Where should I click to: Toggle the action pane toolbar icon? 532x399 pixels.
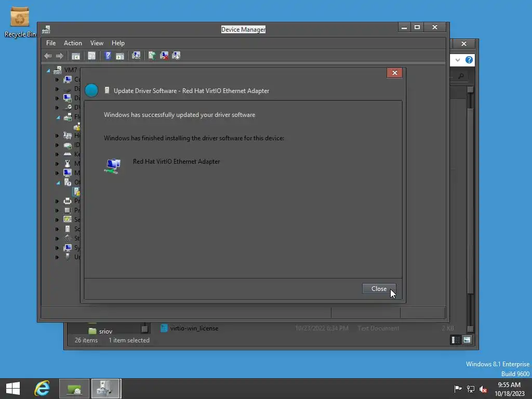coord(120,56)
